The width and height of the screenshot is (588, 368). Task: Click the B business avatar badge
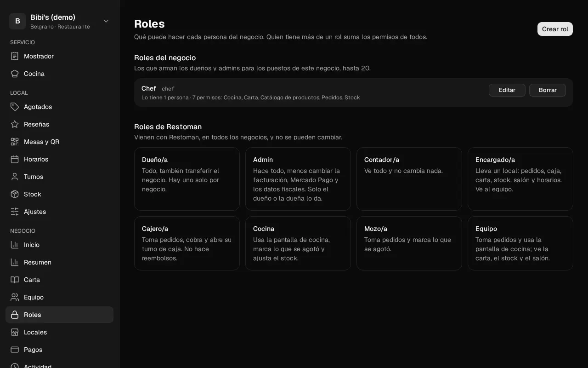point(17,21)
